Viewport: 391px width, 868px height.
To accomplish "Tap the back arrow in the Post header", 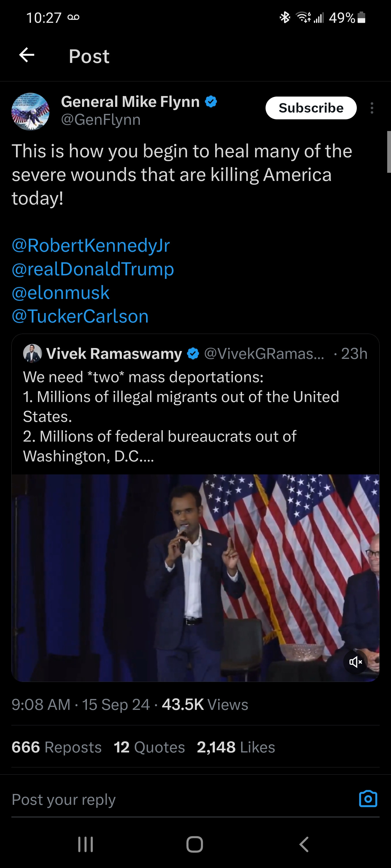I will 27,55.
